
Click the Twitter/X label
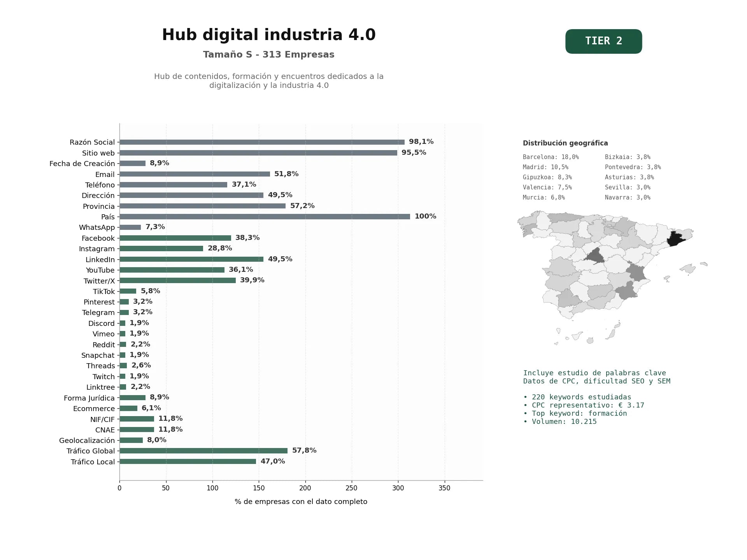point(99,281)
